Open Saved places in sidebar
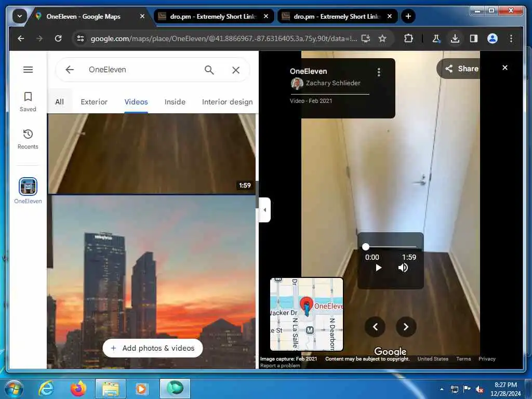 28,102
